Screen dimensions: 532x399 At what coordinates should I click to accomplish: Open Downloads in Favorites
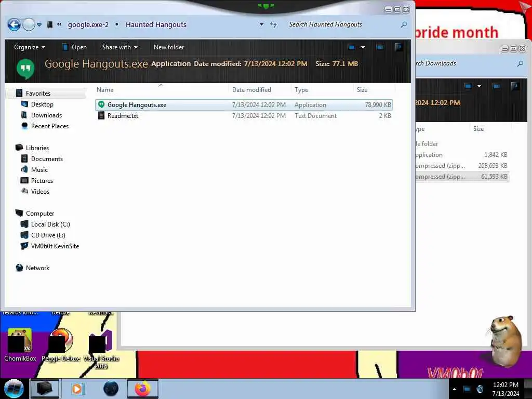click(46, 115)
